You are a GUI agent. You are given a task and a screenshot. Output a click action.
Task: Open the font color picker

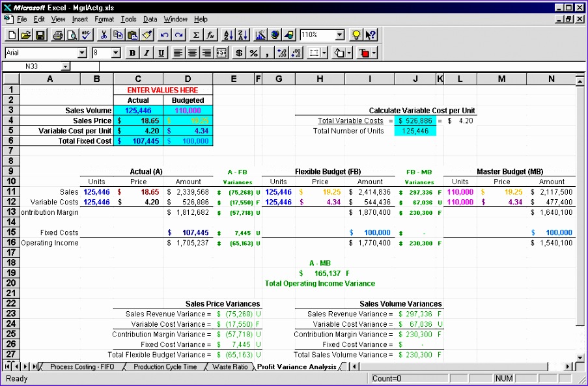click(374, 53)
